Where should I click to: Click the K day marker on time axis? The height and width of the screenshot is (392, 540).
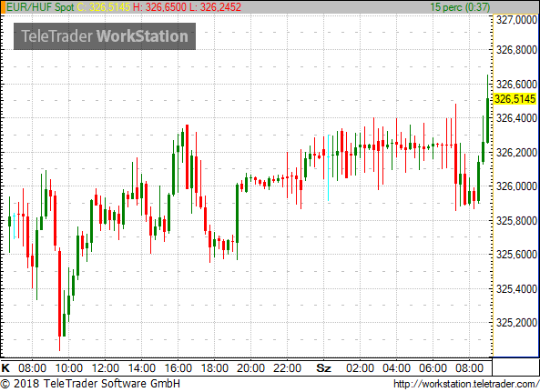[5, 368]
